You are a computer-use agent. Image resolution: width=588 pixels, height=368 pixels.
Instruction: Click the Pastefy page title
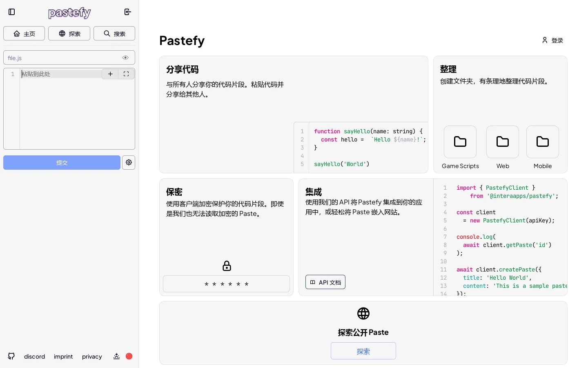point(182,40)
